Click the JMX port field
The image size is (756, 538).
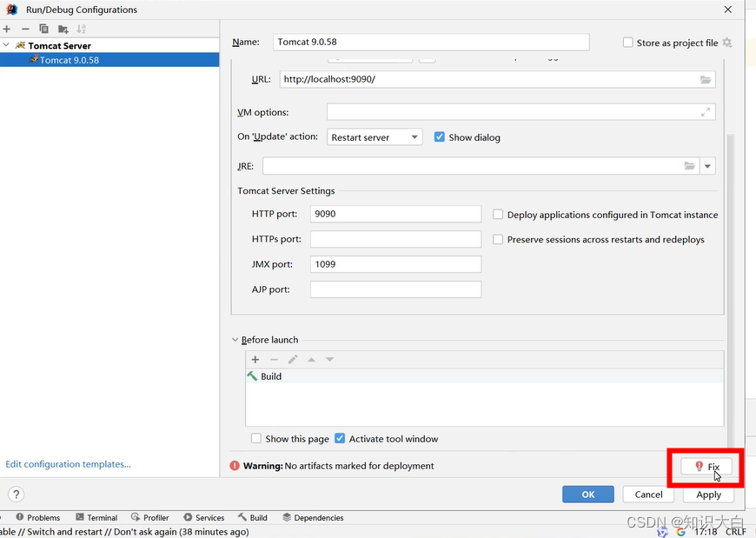pyautogui.click(x=396, y=264)
